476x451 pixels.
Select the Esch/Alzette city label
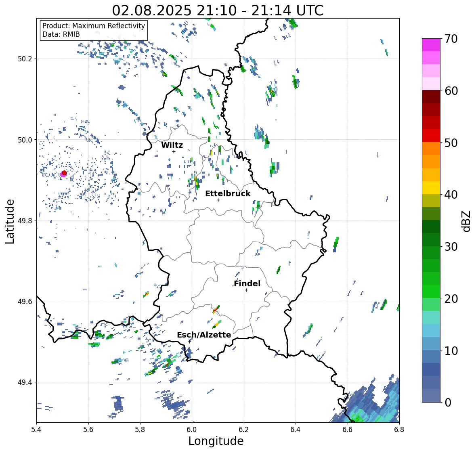(204, 335)
